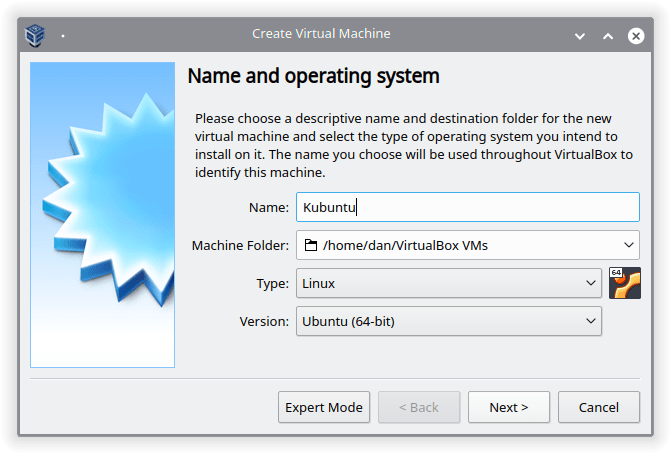Click the 'Machine Folder:' label
671x454 pixels.
[240, 246]
